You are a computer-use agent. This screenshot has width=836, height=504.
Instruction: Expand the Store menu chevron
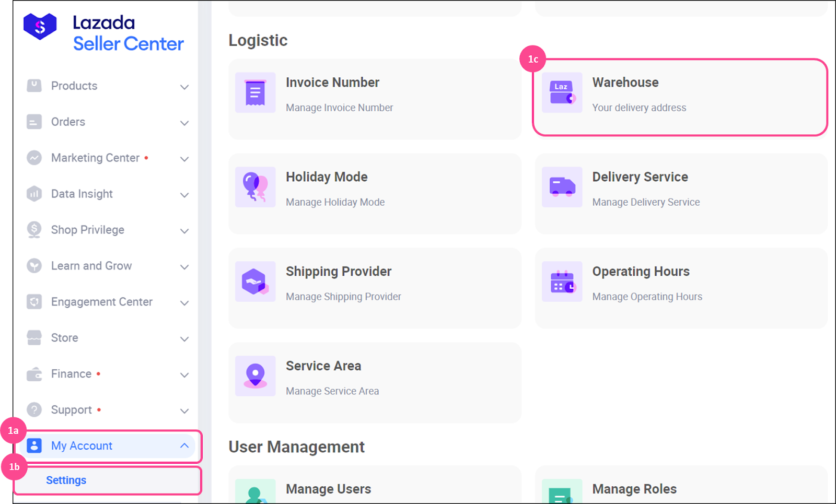[x=184, y=339]
